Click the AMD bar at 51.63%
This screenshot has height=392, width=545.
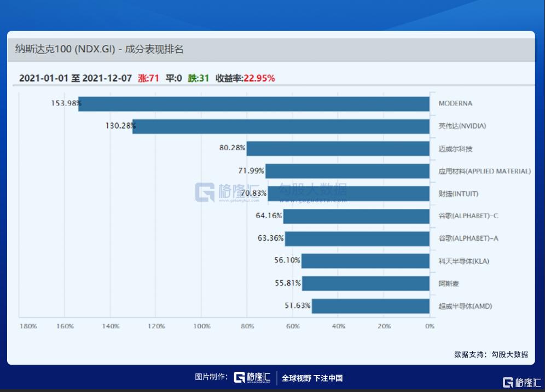[x=370, y=306]
